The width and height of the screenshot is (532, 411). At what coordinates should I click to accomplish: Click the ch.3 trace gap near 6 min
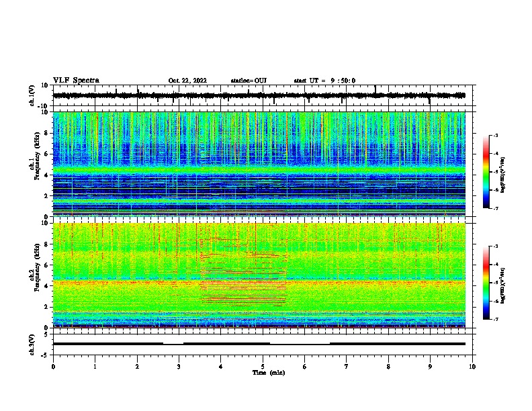click(x=300, y=344)
